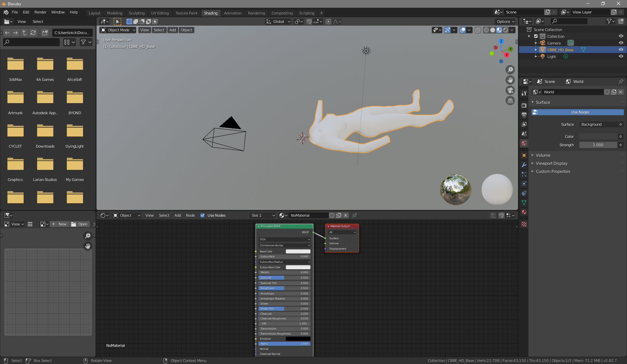Uncheck Use Nodes in node editor header

tap(202, 215)
